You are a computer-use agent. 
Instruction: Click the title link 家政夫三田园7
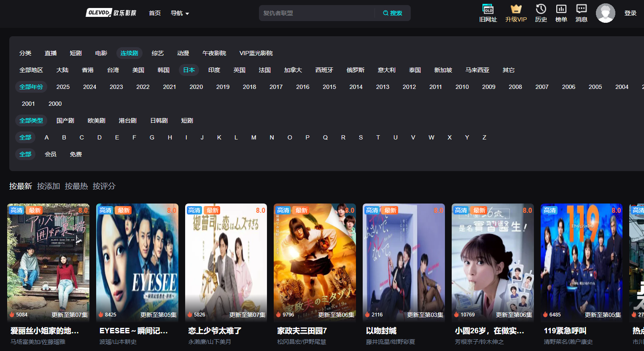[302, 331]
